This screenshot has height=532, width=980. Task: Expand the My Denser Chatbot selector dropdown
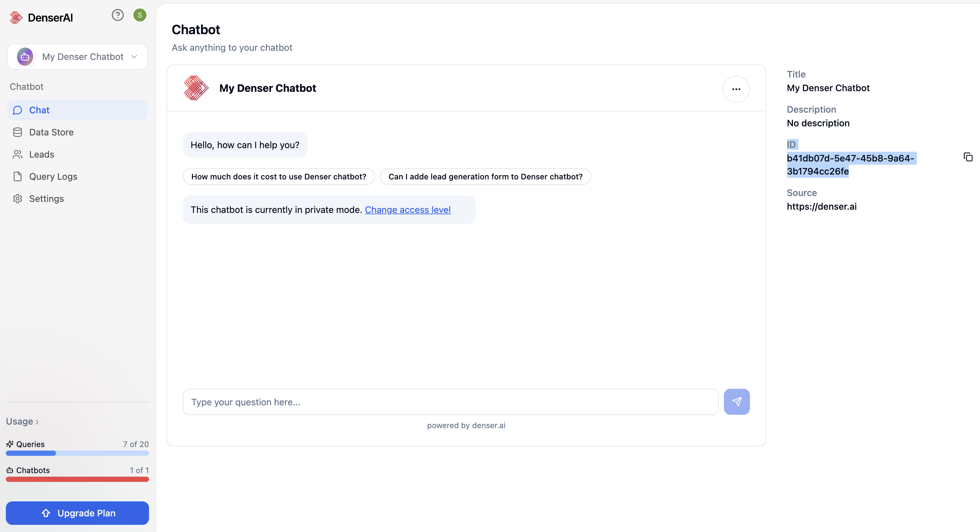pyautogui.click(x=77, y=57)
